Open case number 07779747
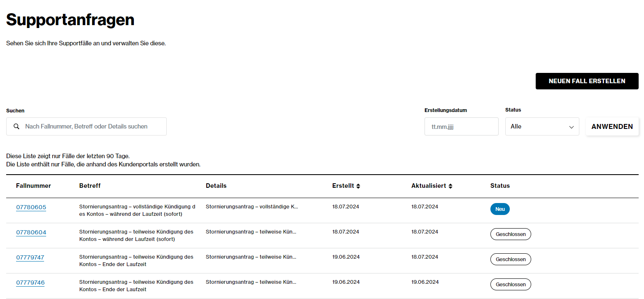 [30, 257]
